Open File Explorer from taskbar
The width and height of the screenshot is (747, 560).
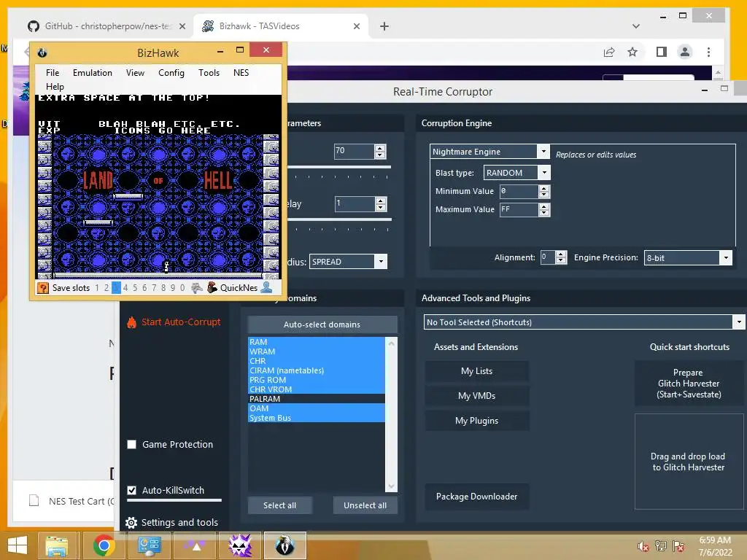[x=57, y=545]
